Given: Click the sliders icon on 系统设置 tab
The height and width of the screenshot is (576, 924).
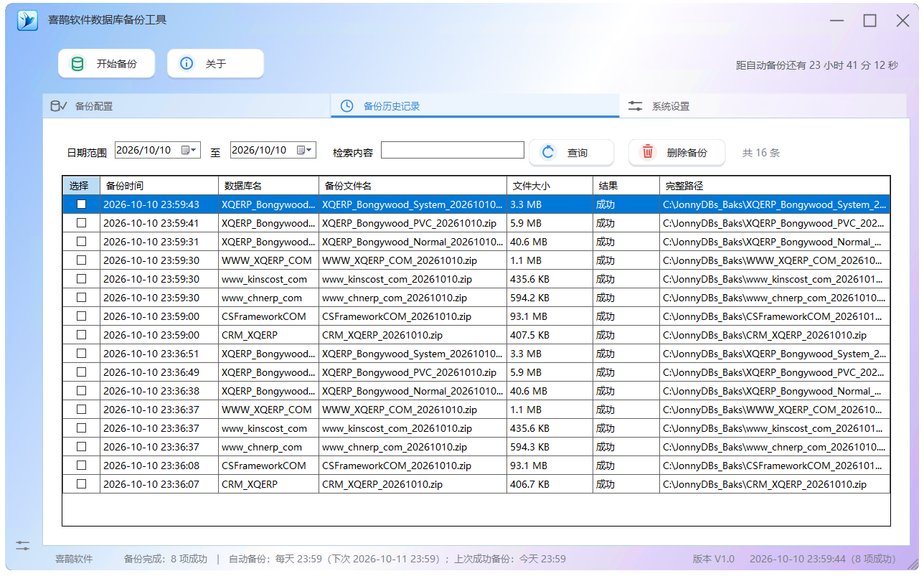Looking at the screenshot, I should [636, 106].
